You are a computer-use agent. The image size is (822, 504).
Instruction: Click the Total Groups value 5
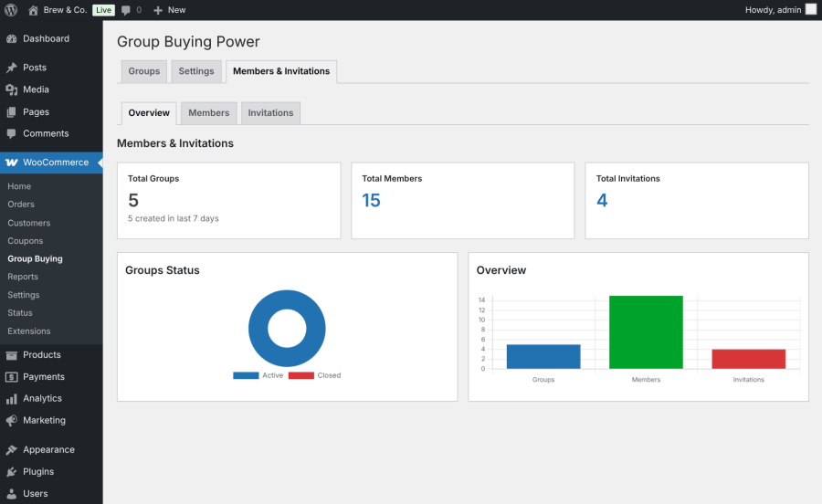point(133,201)
